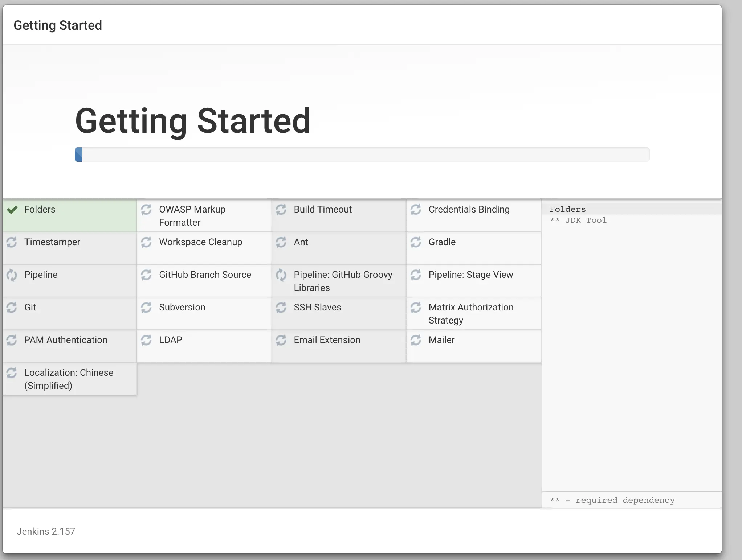Click the sync icon beside LDAP
This screenshot has width=742, height=560.
(146, 340)
